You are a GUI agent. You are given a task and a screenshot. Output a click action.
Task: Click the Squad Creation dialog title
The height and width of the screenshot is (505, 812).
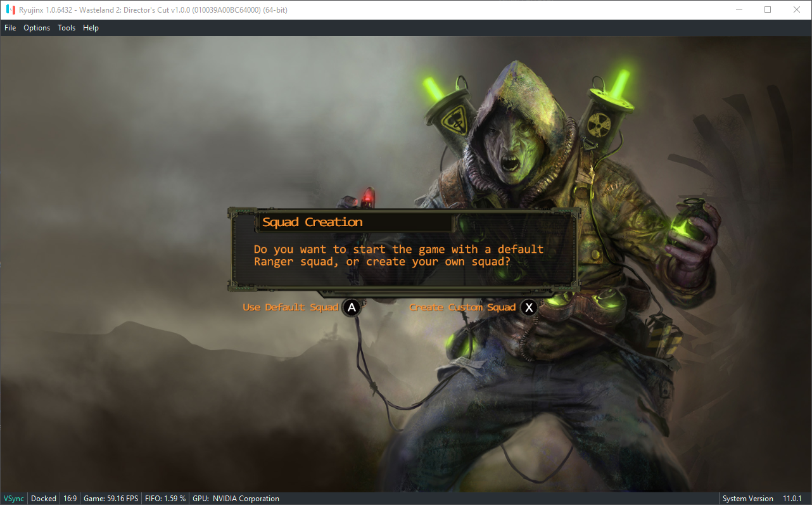[312, 222]
